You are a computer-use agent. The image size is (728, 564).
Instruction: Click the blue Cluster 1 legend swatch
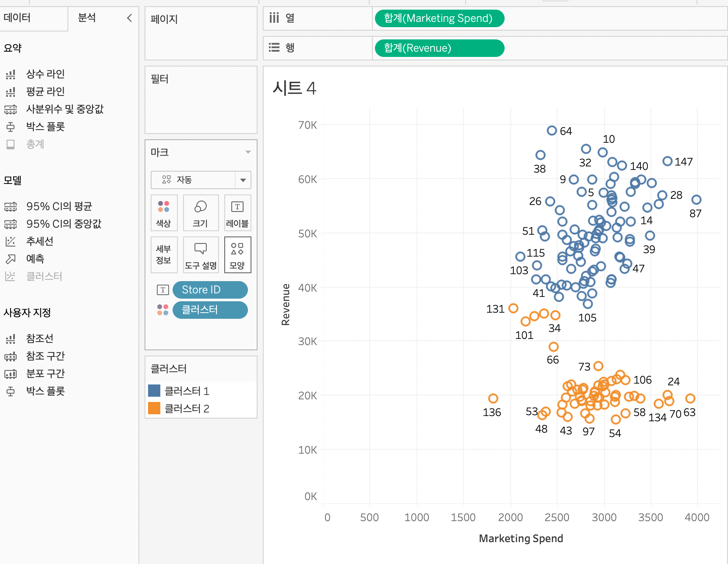pos(154,391)
